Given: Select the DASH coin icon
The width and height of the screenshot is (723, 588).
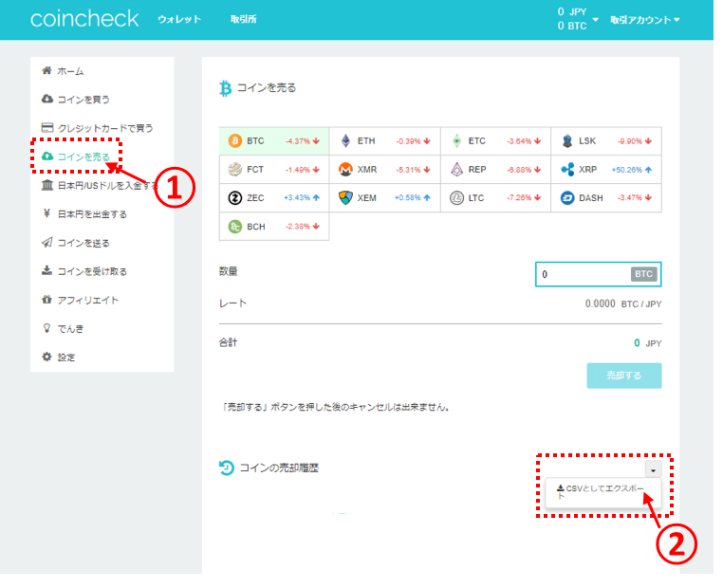Looking at the screenshot, I should click(x=567, y=197).
